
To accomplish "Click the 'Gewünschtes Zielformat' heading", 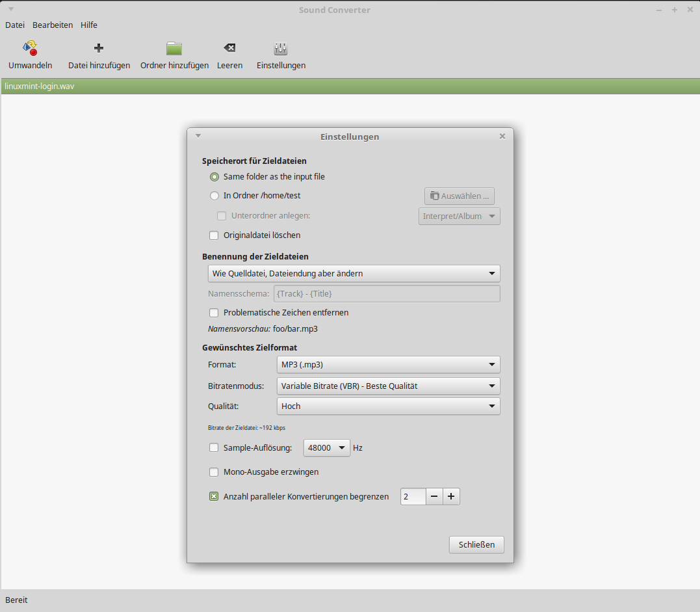I will [x=250, y=347].
